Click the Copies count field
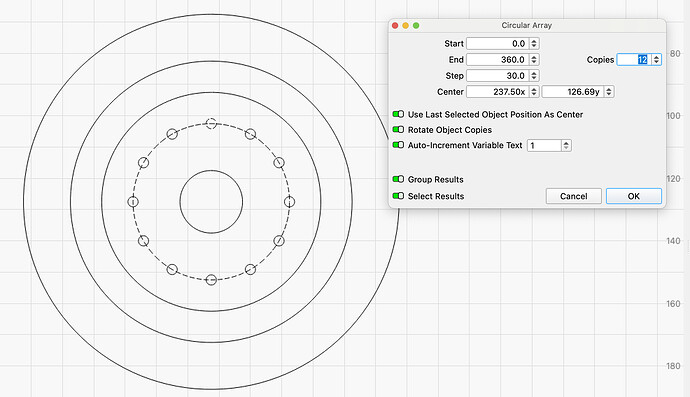This screenshot has height=397, width=690. (634, 59)
